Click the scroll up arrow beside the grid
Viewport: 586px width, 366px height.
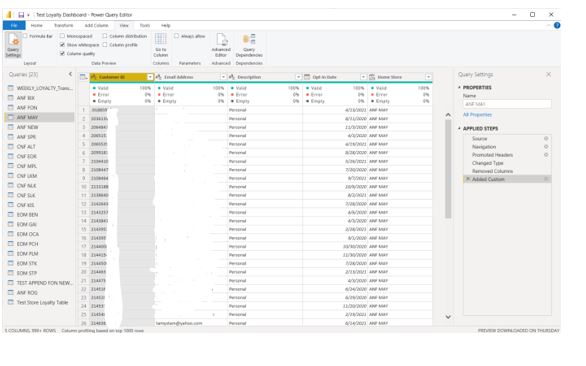(448, 115)
